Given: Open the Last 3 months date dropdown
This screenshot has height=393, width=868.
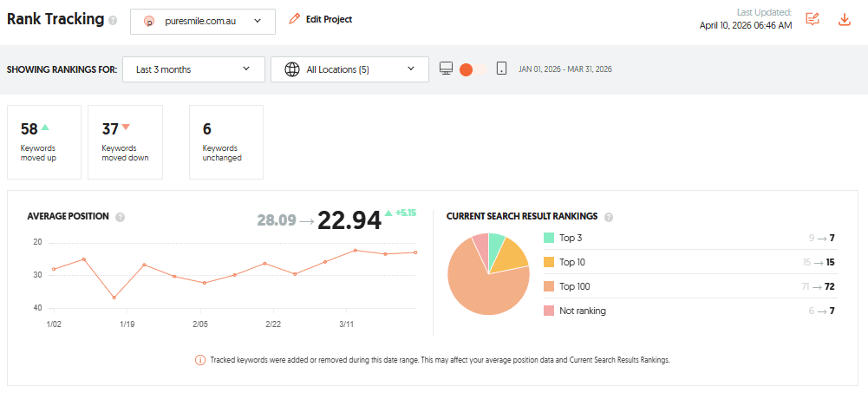Looking at the screenshot, I should point(193,69).
